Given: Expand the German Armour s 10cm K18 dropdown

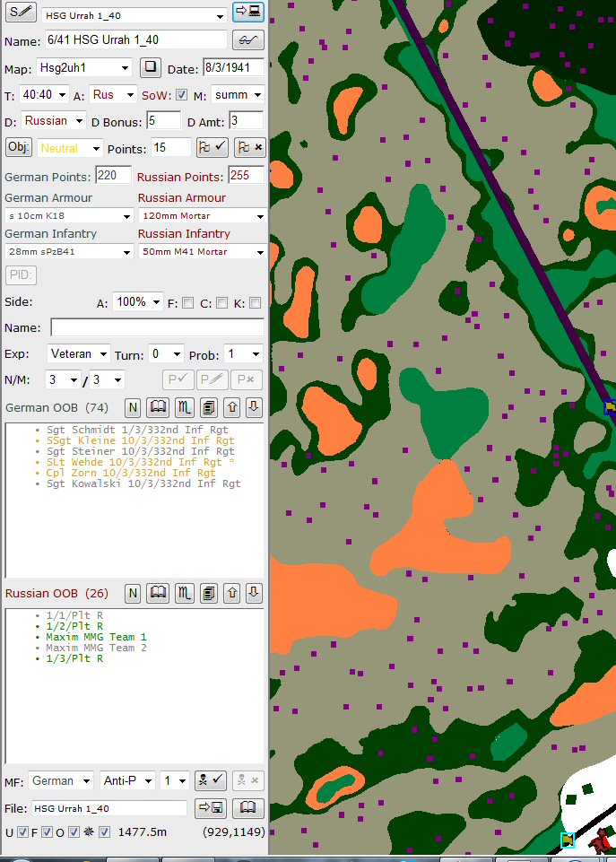Looking at the screenshot, I should [69, 216].
